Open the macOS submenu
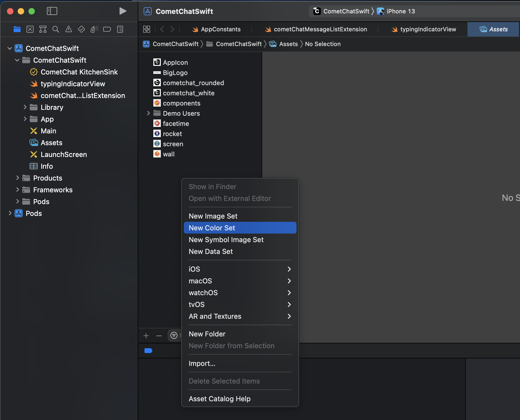Image resolution: width=520 pixels, height=420 pixels. click(x=240, y=281)
